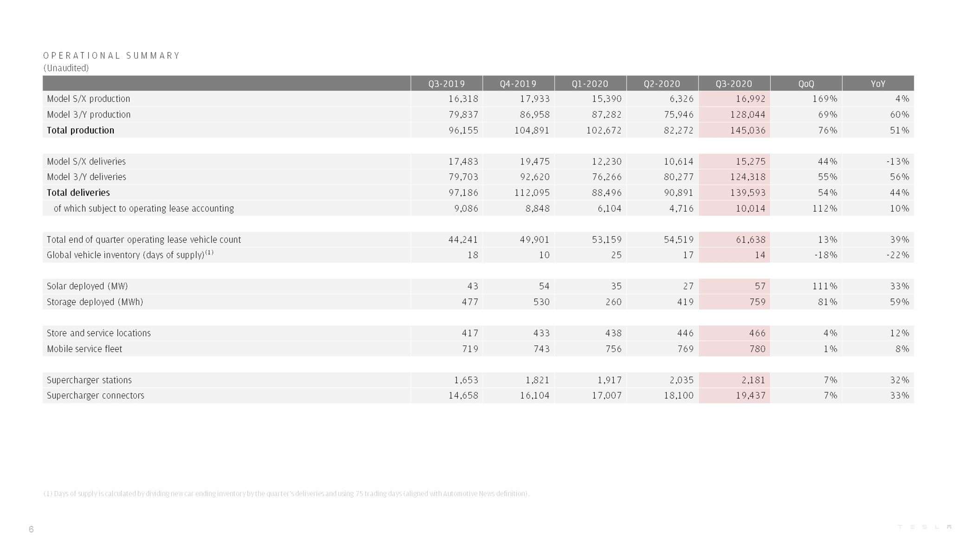This screenshot has width=980, height=552.
Task: Click the Q3-2020 total production value 145,036
Action: click(x=747, y=131)
